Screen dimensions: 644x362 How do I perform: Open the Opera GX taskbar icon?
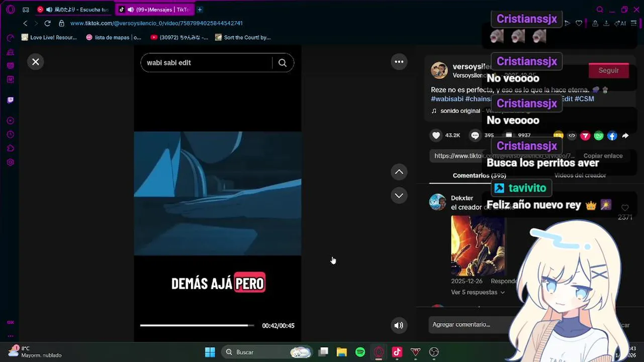(x=379, y=352)
